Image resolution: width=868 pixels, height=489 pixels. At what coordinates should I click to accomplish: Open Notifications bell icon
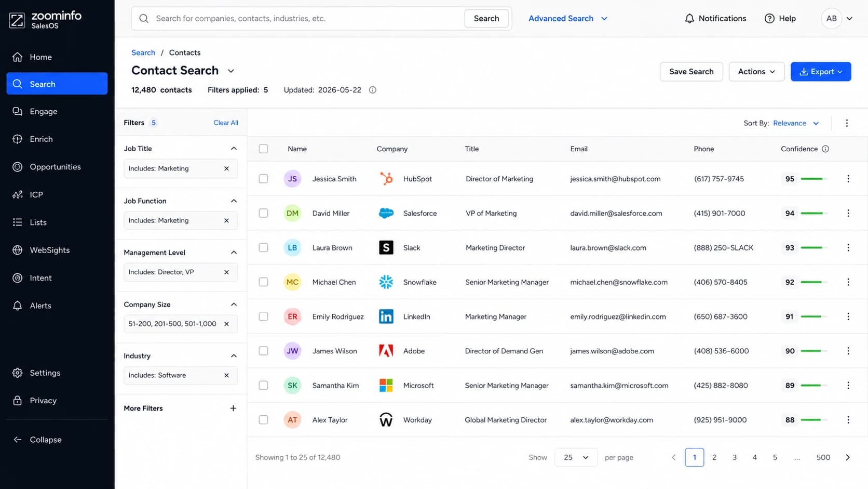(x=689, y=18)
